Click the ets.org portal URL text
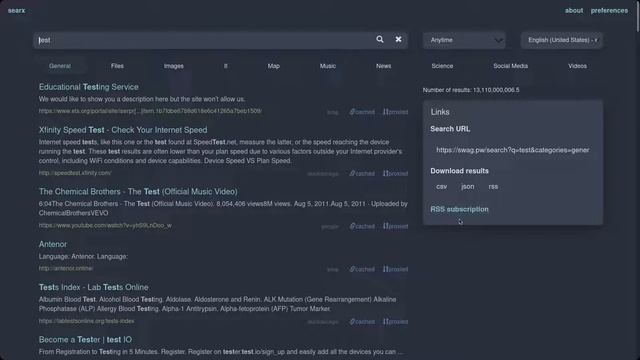Viewport: 640px width, 360px height. [x=150, y=111]
